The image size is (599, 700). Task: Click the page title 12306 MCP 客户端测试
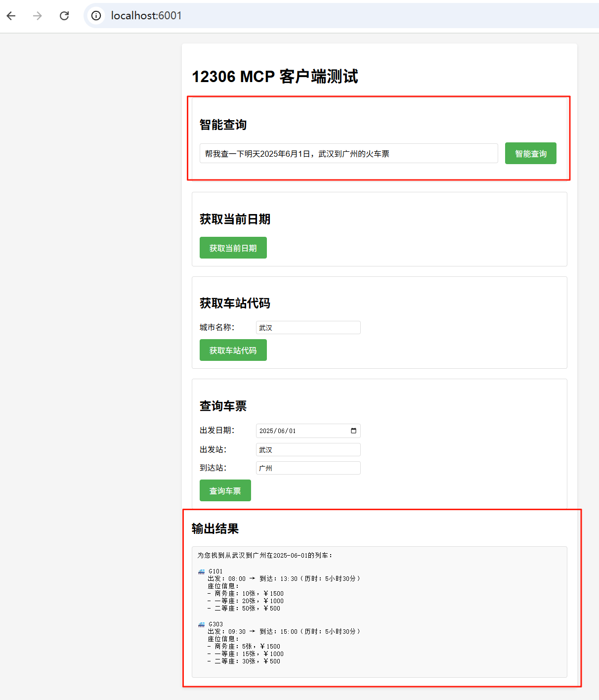click(275, 77)
